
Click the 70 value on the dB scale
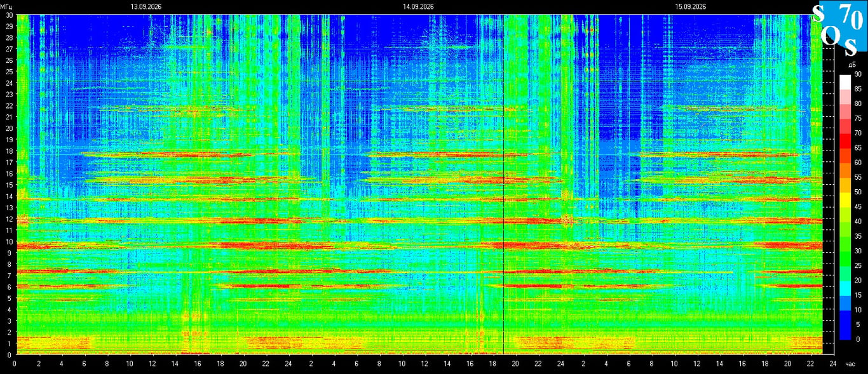coord(857,133)
